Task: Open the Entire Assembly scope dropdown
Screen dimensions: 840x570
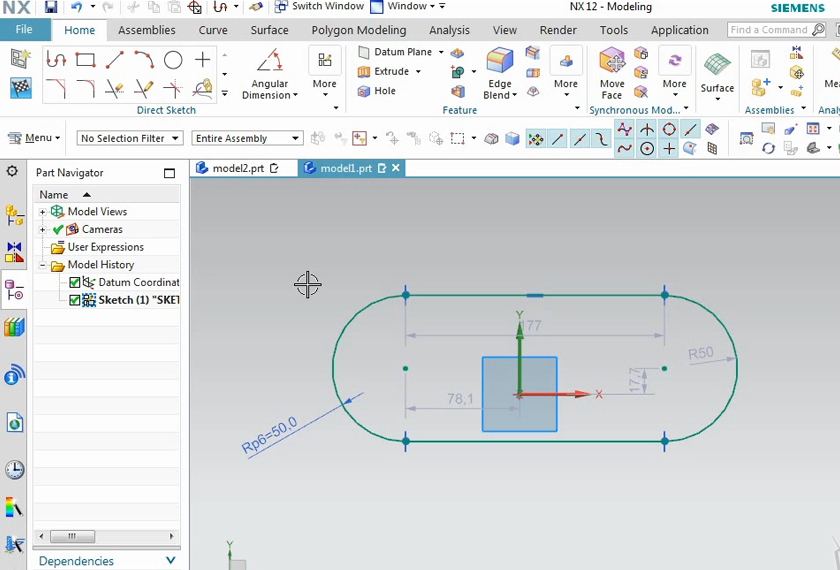Action: tap(247, 138)
